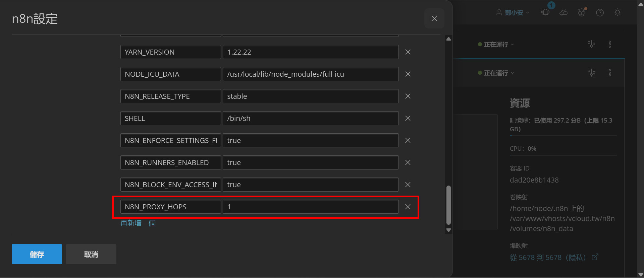Edit the N8N_PROXY_HOPS value field
This screenshot has width=644, height=278.
pos(311,207)
